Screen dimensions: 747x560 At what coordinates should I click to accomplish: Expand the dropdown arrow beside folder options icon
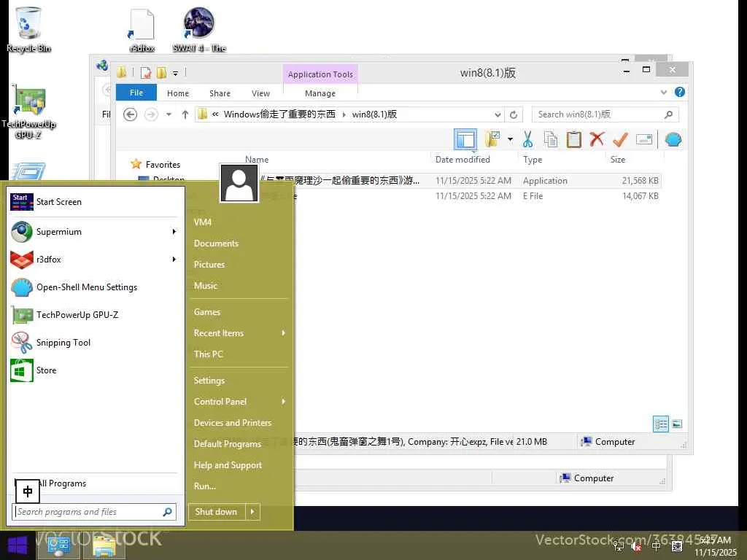[510, 139]
